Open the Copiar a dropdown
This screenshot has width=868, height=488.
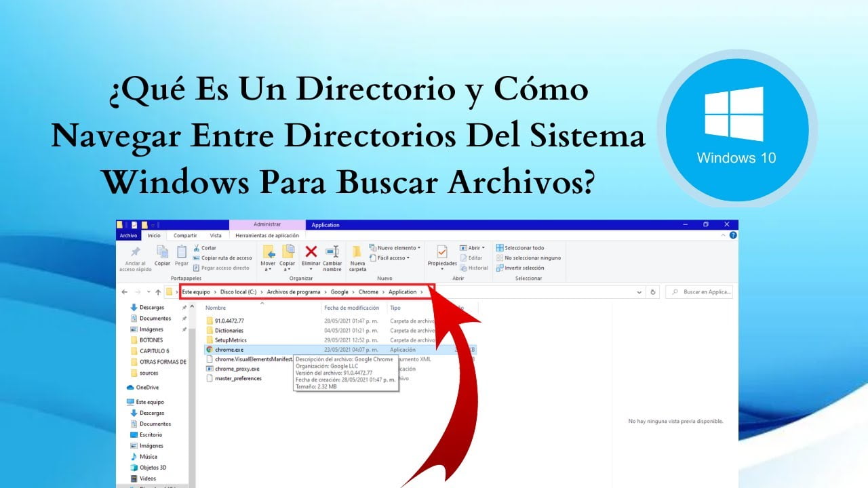pyautogui.click(x=288, y=258)
